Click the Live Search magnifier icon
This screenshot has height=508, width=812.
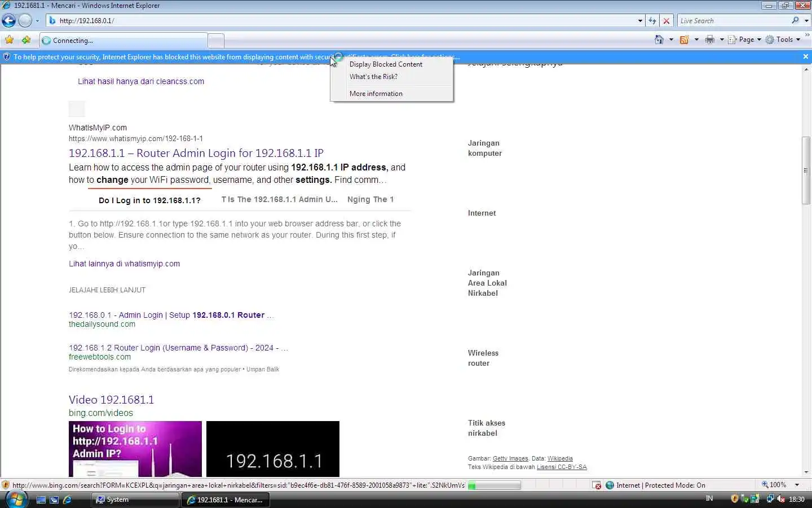click(795, 20)
